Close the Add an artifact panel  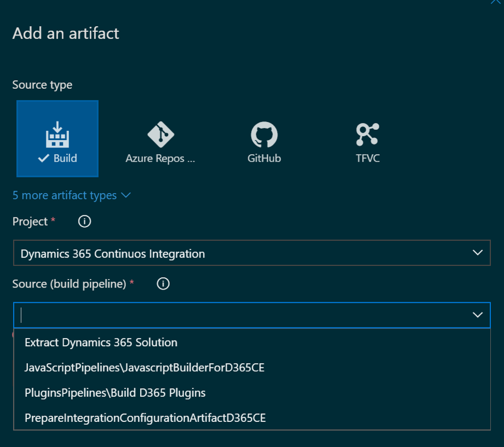pyautogui.click(x=496, y=2)
